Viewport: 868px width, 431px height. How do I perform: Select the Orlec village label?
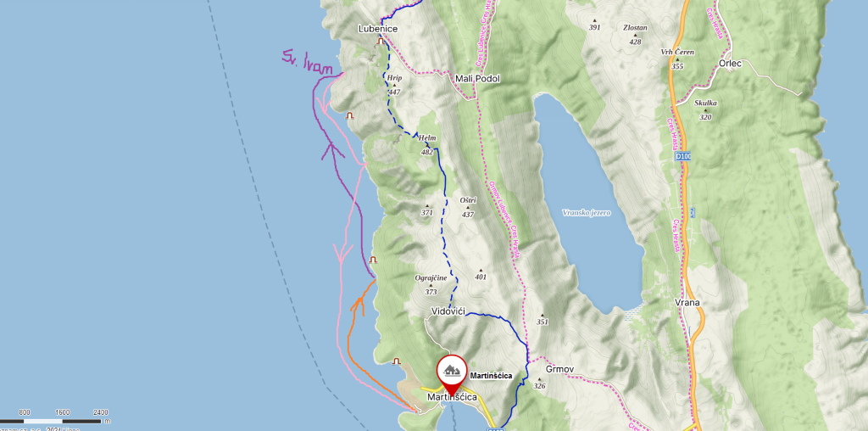pyautogui.click(x=730, y=63)
